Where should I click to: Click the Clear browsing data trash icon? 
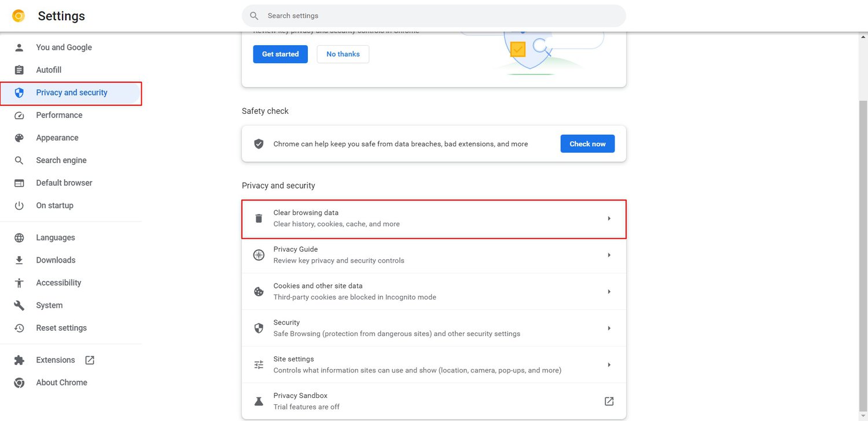[258, 218]
